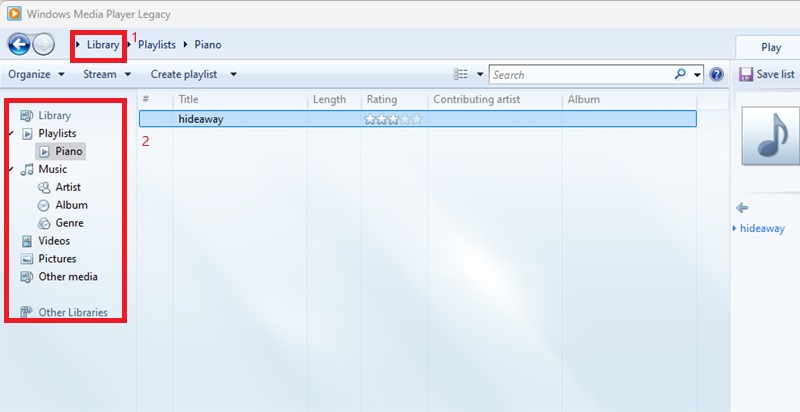Click the greyed Forward arrow button
This screenshot has height=412, width=800.
(44, 45)
